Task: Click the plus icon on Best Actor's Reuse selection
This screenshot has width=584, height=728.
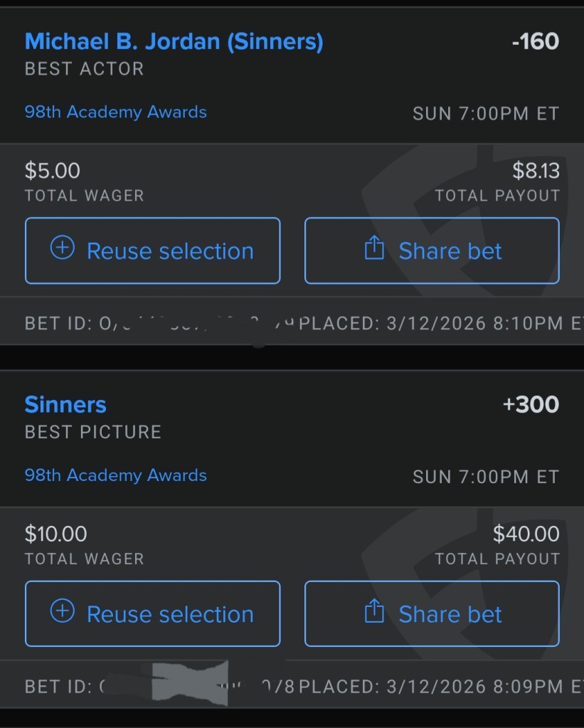Action: pyautogui.click(x=63, y=248)
